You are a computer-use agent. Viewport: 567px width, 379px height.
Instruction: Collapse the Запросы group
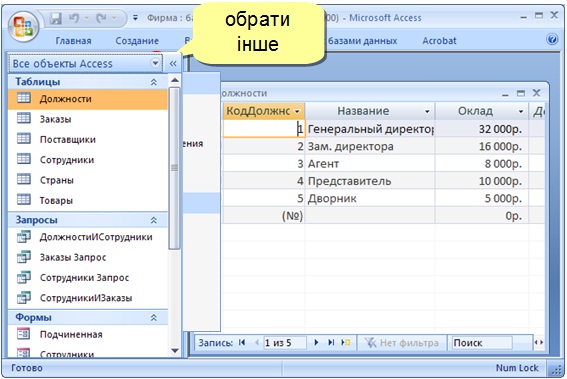[154, 220]
